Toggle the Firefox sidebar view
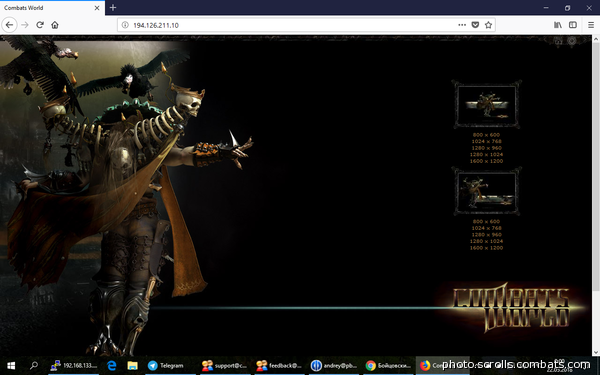Viewport: 600px width, 375px height. click(573, 25)
